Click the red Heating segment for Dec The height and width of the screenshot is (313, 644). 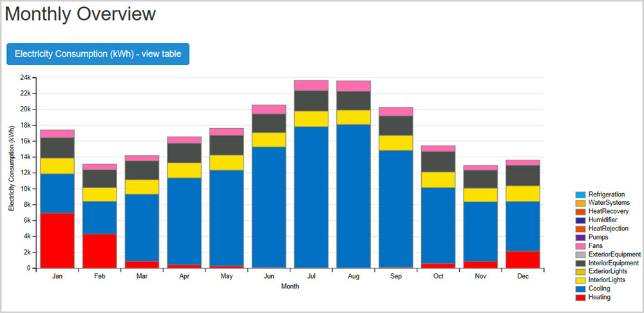[523, 260]
